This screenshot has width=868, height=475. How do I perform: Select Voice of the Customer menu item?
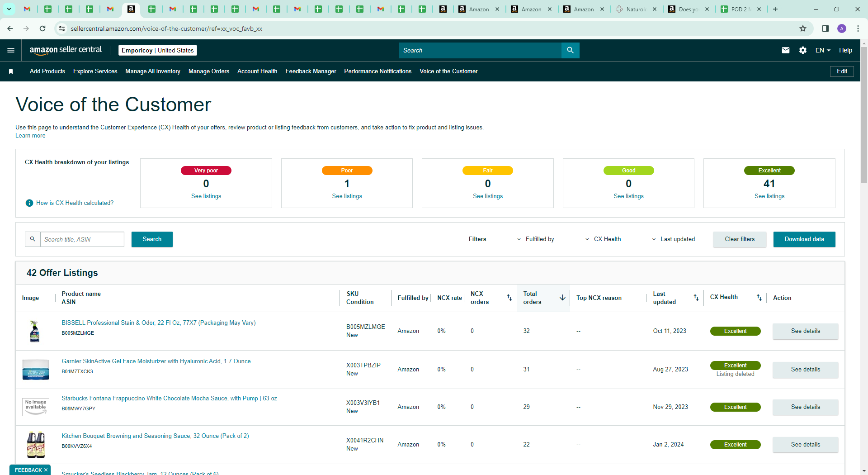(x=448, y=71)
